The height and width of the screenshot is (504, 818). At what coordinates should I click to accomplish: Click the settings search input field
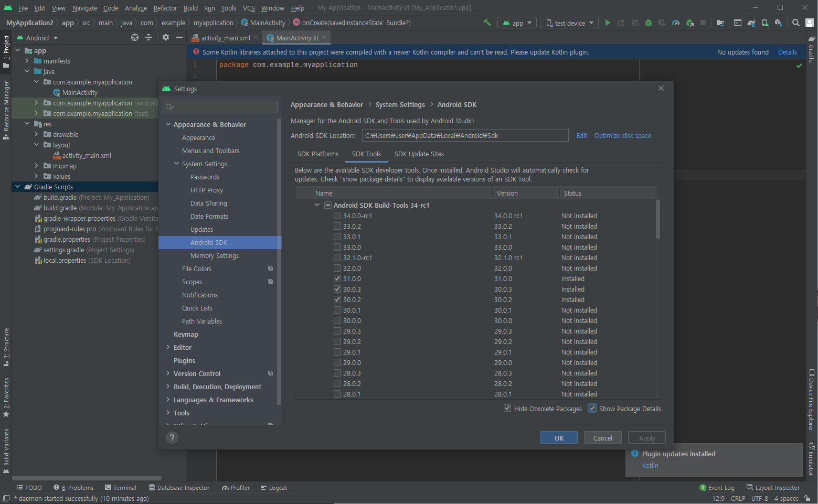[x=220, y=106]
